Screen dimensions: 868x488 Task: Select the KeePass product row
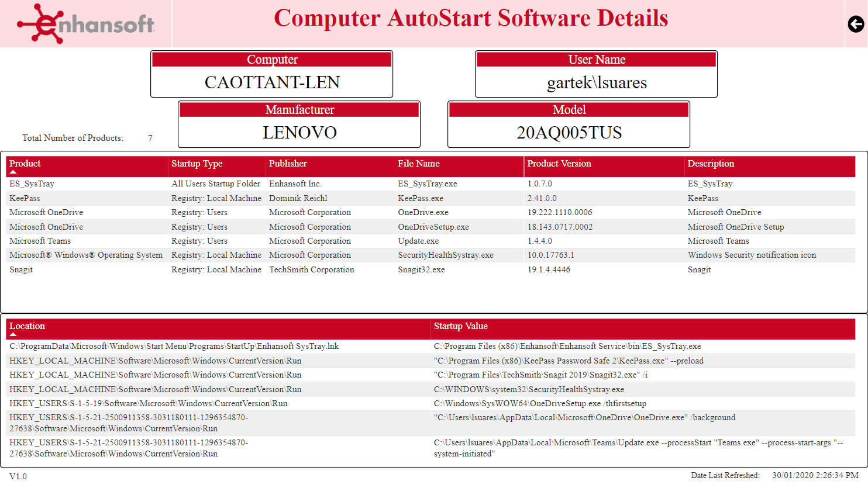pos(26,198)
